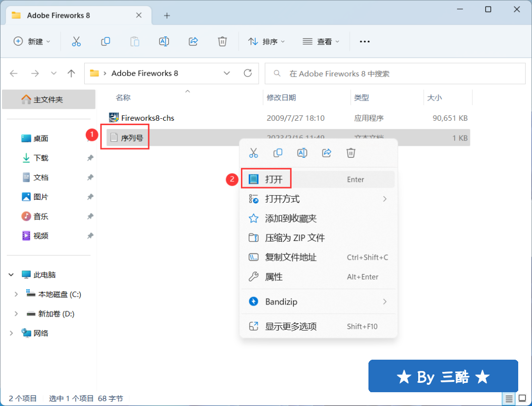The height and width of the screenshot is (406, 532).
Task: Choose 压缩为 ZIP 文件
Action: click(318, 237)
